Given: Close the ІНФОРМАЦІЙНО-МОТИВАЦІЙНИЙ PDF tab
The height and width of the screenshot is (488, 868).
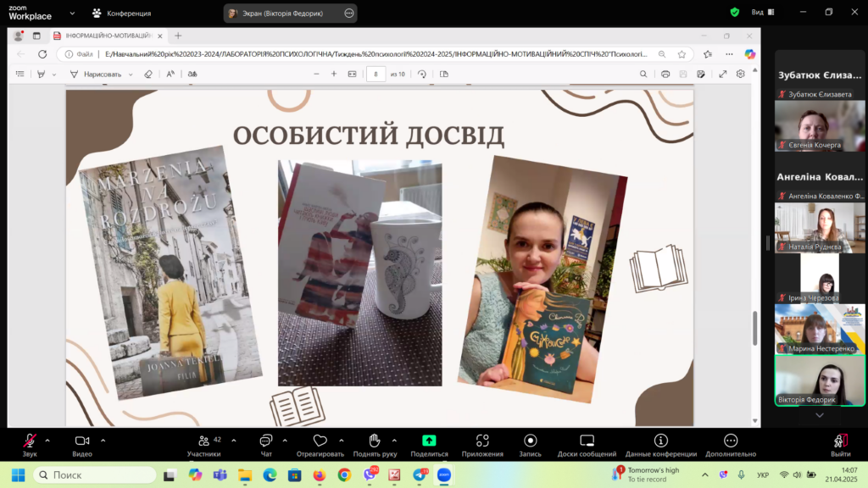Looking at the screenshot, I should [160, 36].
